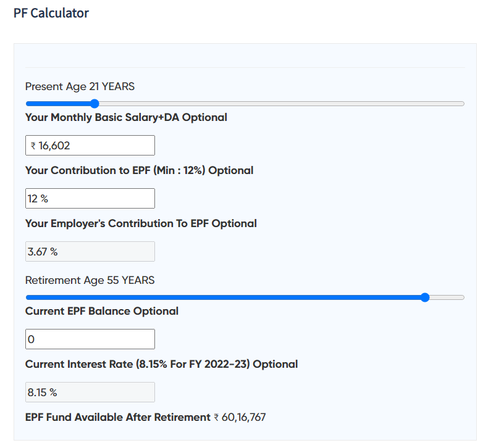Click the Employer's Contribution 3.67 % field
The height and width of the screenshot is (448, 483).
[x=90, y=252]
